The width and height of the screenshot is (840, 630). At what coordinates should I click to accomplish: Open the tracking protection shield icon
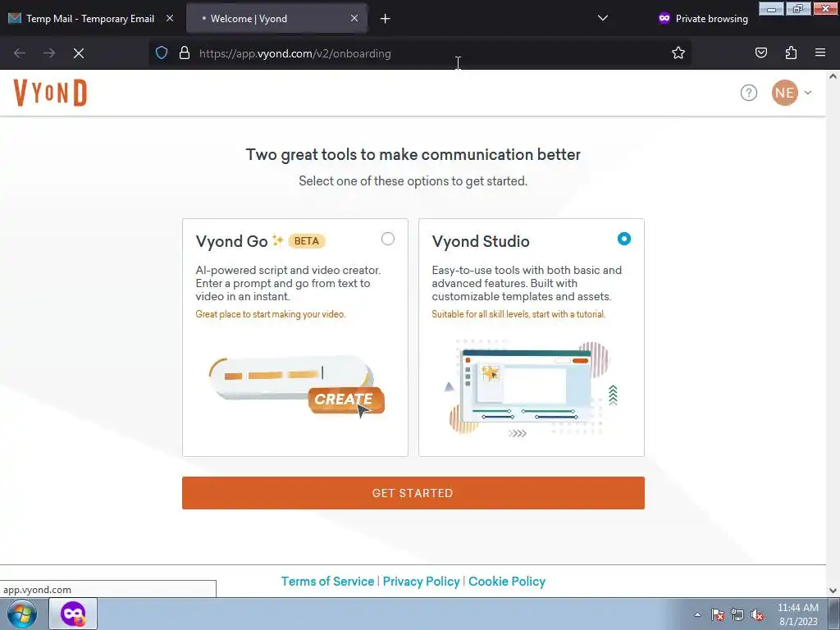coord(162,52)
